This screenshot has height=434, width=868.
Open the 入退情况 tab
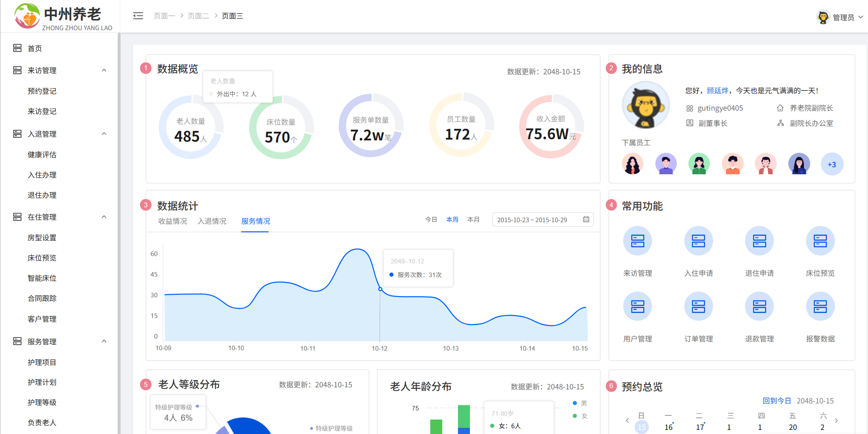pyautogui.click(x=212, y=221)
